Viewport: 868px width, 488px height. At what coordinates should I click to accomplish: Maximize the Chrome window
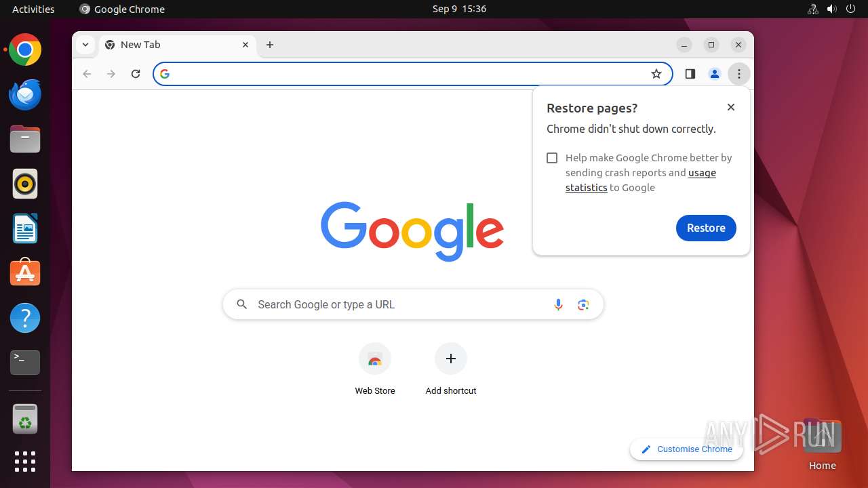click(711, 45)
